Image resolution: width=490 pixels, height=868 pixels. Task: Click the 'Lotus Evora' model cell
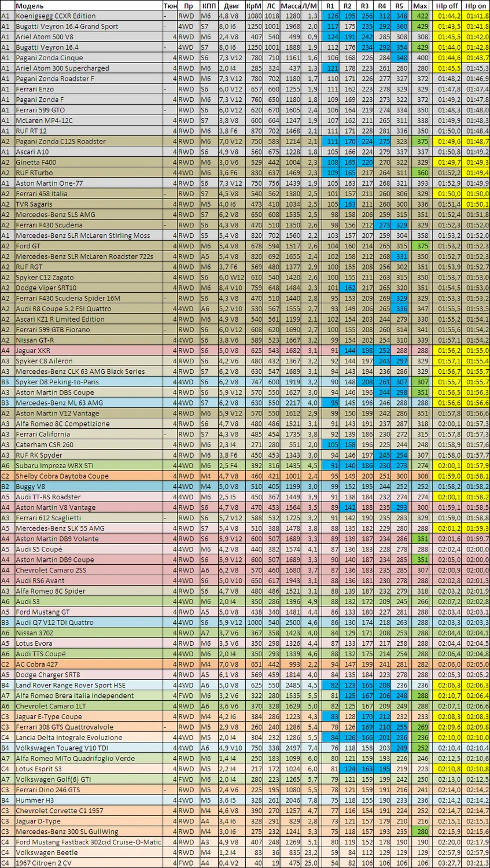pyautogui.click(x=88, y=643)
